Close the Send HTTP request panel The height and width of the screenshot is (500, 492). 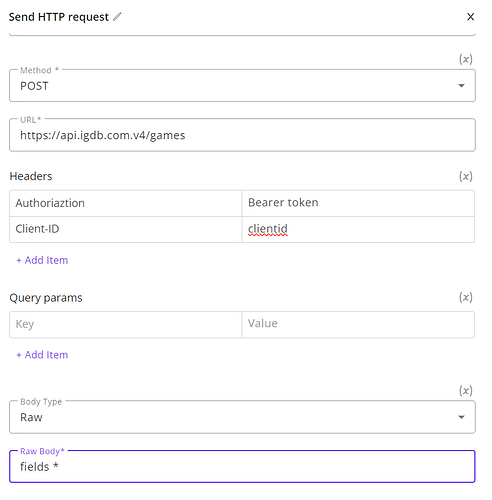(x=470, y=17)
